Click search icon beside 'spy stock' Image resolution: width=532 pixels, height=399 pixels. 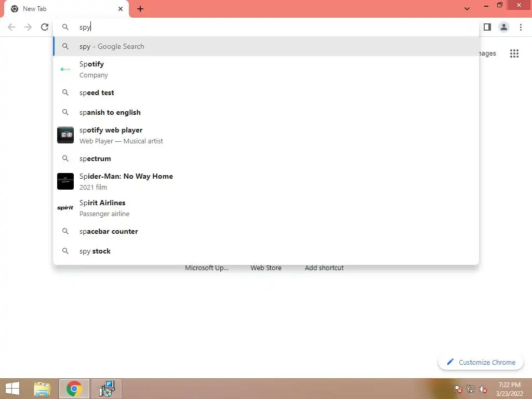tap(65, 251)
